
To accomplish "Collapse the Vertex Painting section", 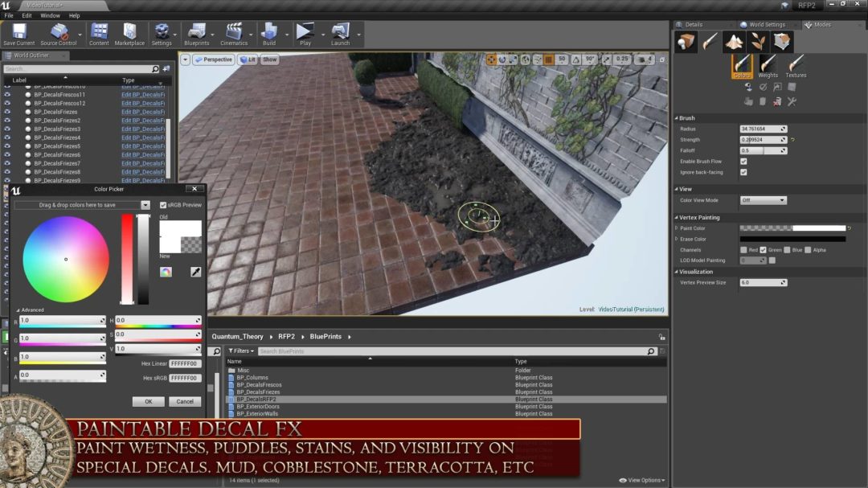I will pos(677,218).
